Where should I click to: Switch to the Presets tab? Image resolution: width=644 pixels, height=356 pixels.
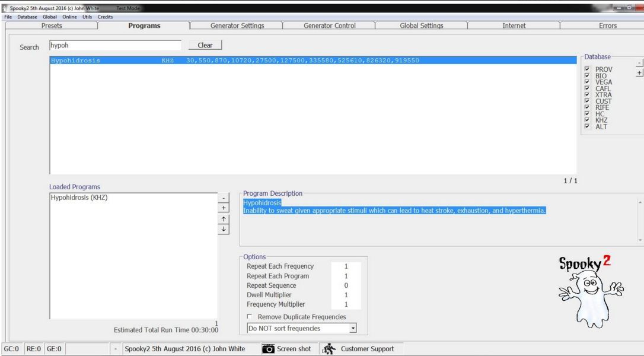[52, 26]
